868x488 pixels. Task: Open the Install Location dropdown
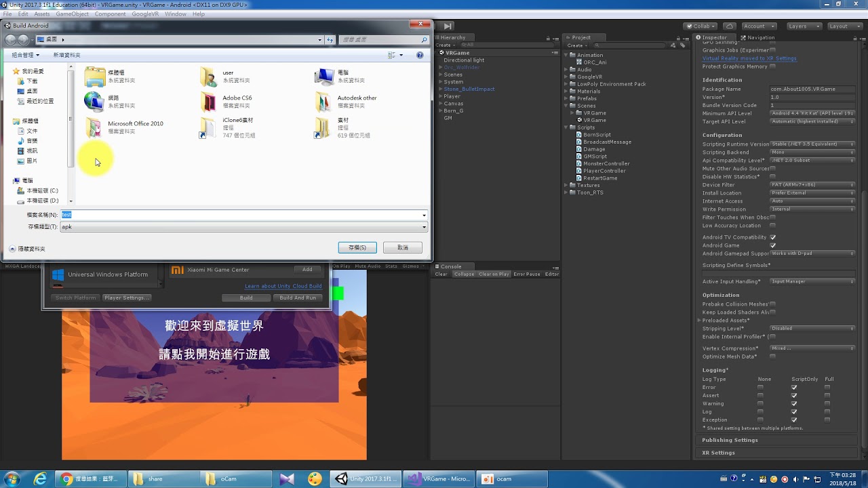click(x=812, y=192)
